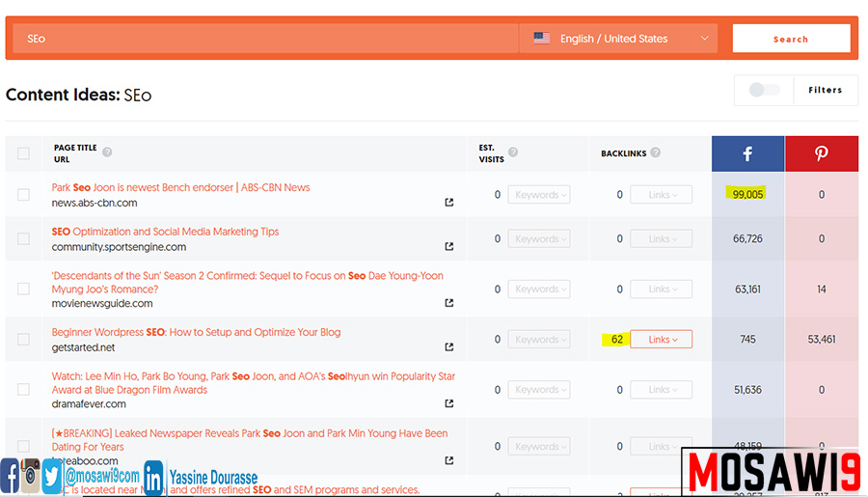Open 'Beginner Wordpress SEO' article link
868x497 pixels.
point(196,332)
